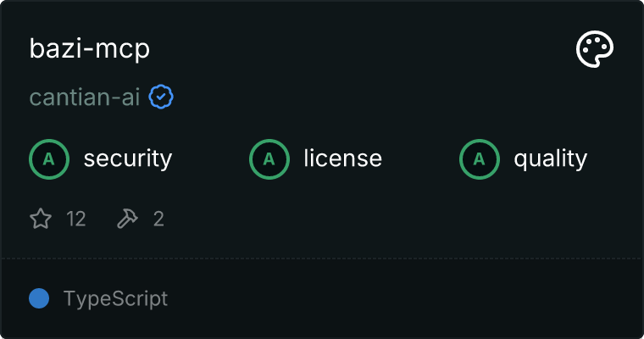This screenshot has width=644, height=339.
Task: Click the tools count 2
Action: pos(158,220)
